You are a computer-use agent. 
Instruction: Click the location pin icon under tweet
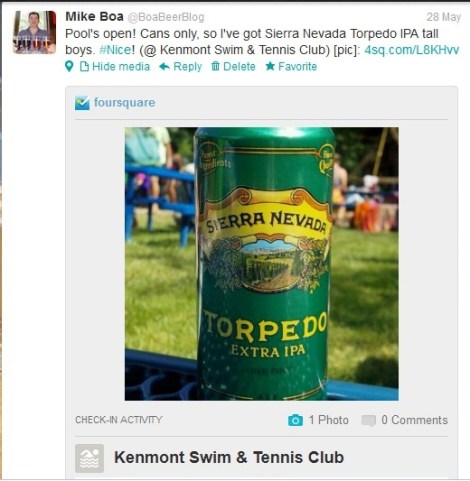[69, 66]
